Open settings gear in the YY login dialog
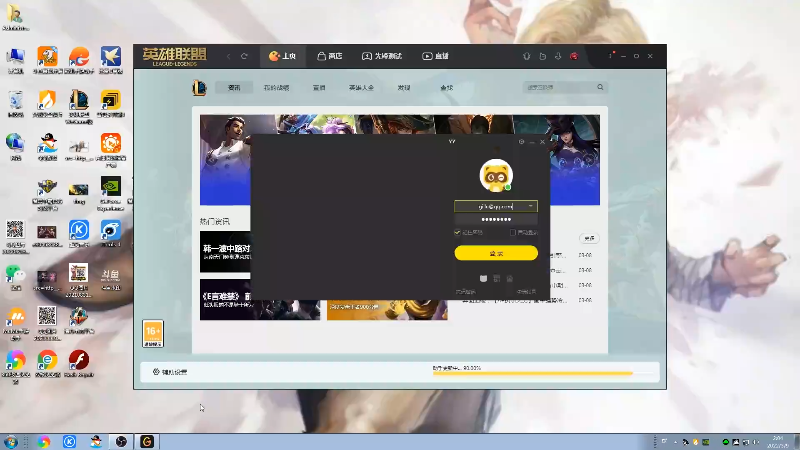800x450 pixels. [x=521, y=141]
